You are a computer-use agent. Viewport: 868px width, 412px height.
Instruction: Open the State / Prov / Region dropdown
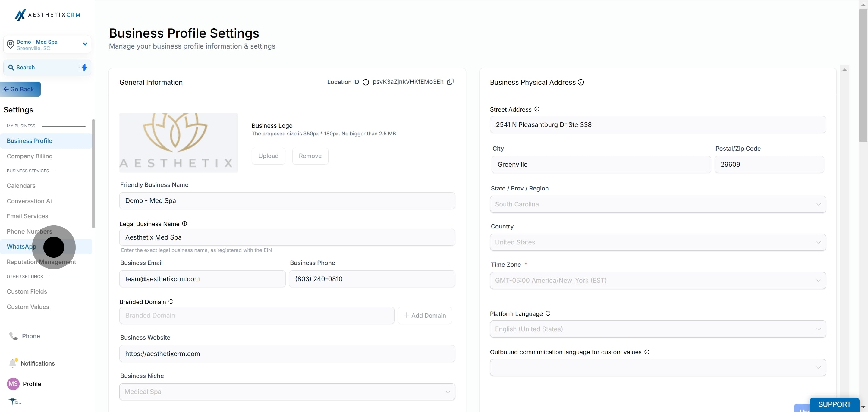[x=658, y=204]
